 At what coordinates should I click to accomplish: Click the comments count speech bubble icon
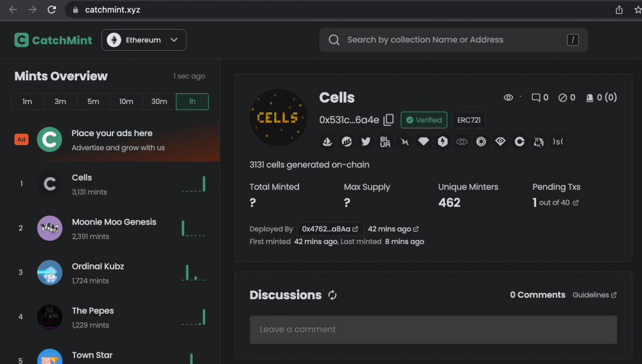536,98
